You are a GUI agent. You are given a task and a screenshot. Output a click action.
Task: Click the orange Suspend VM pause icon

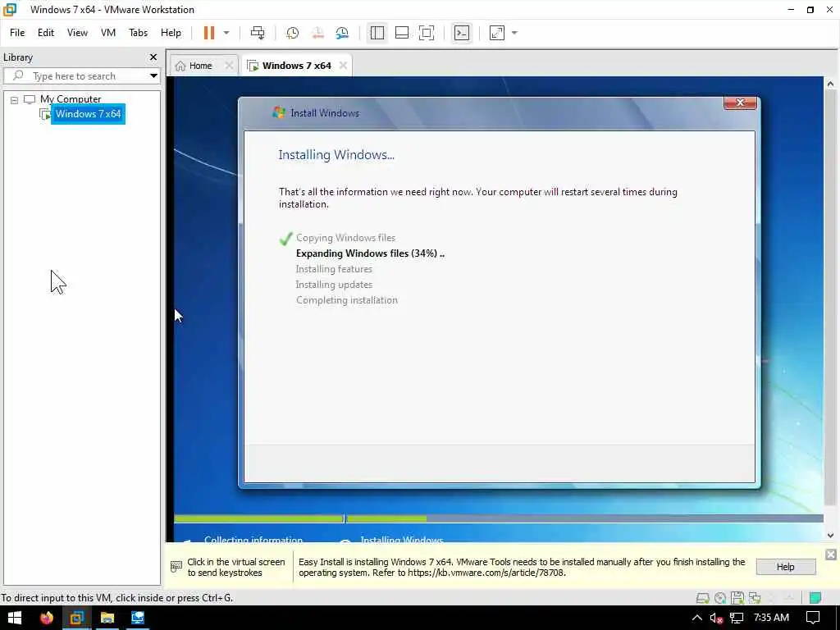coord(209,33)
